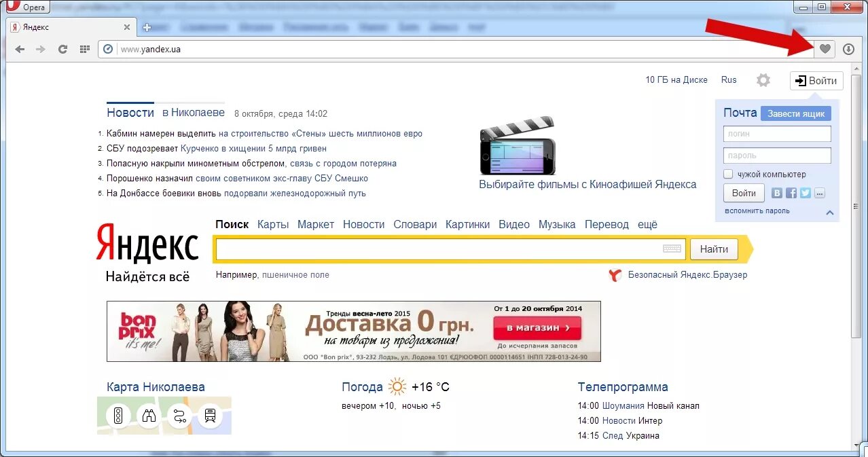
Task: Click the sunny weather icon
Action: click(x=397, y=387)
